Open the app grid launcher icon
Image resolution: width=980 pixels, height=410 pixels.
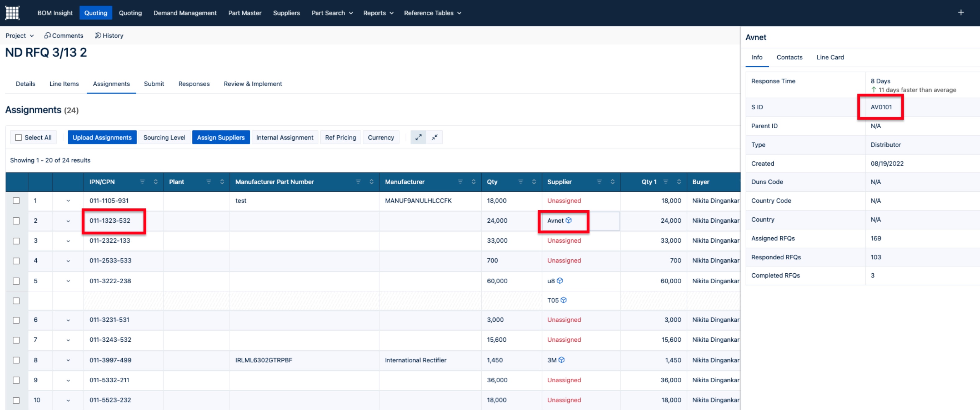tap(12, 12)
